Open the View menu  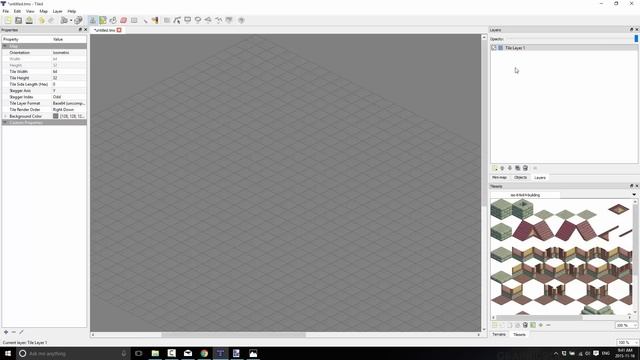(x=30, y=11)
